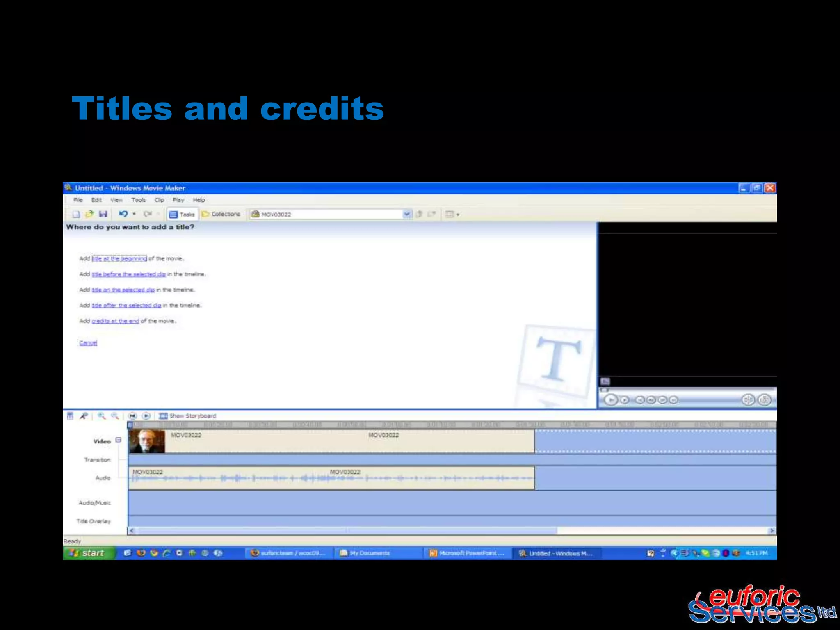Screen dimensions: 840x630
Task: Toggle the Collections pane button
Action: pyautogui.click(x=221, y=214)
